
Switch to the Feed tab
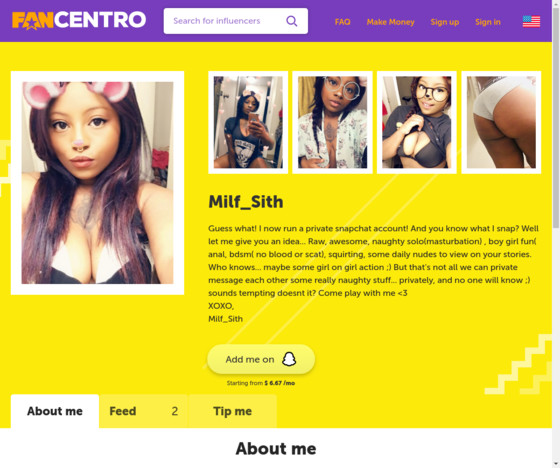[x=144, y=411]
